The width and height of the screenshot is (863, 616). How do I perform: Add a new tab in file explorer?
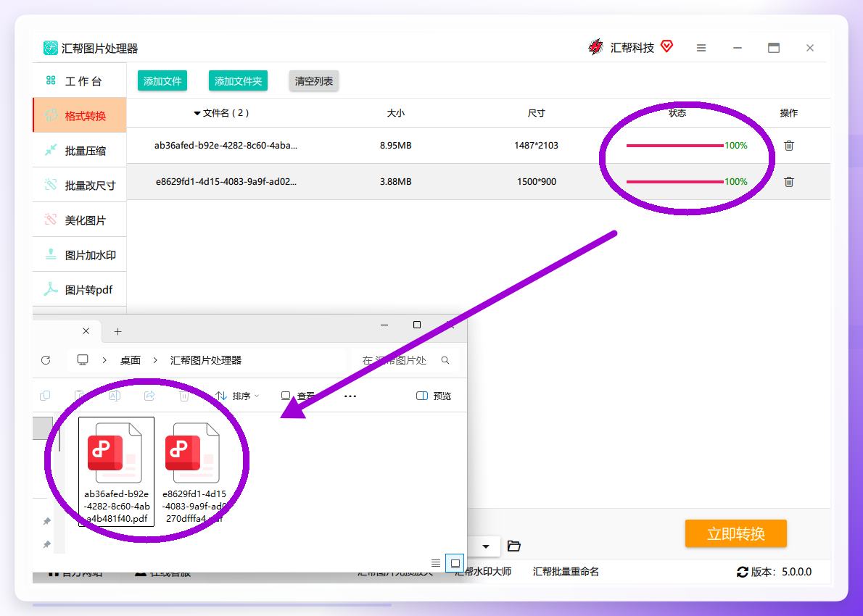[x=117, y=332]
